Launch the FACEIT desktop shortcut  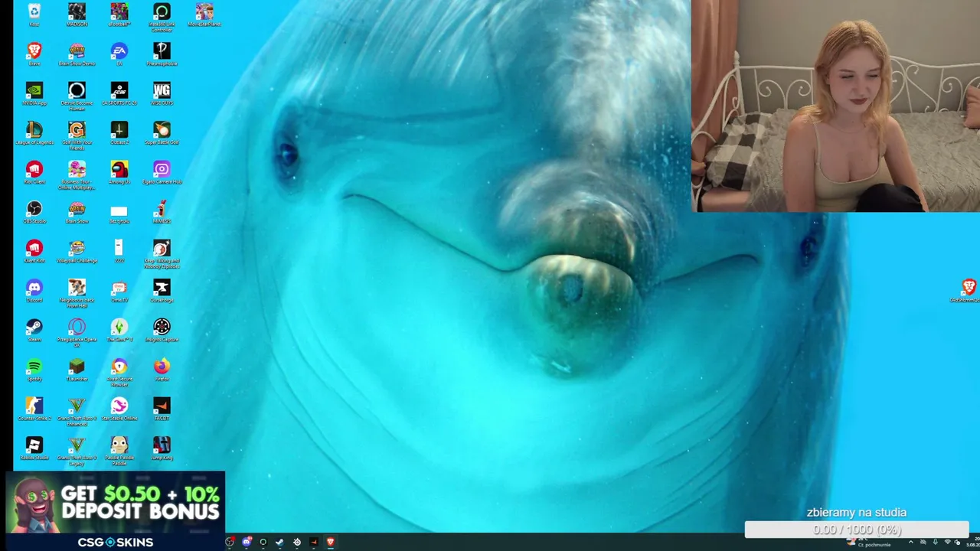(162, 409)
